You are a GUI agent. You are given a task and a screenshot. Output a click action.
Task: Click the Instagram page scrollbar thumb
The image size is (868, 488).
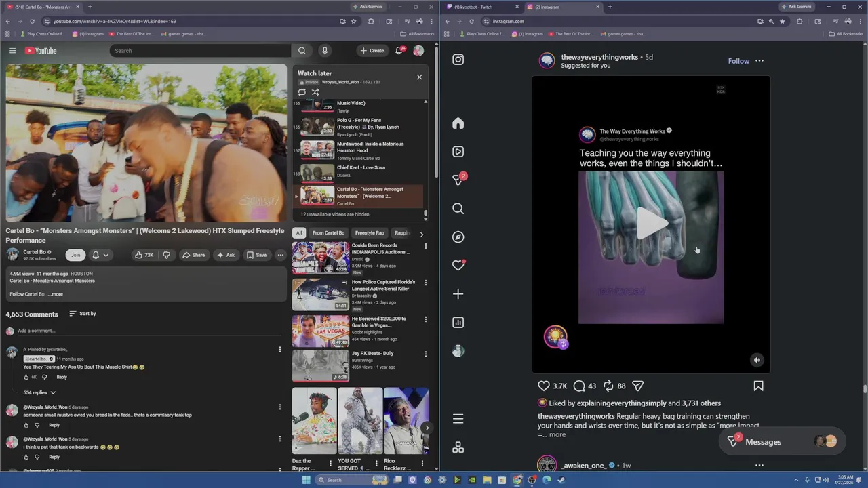click(865, 389)
